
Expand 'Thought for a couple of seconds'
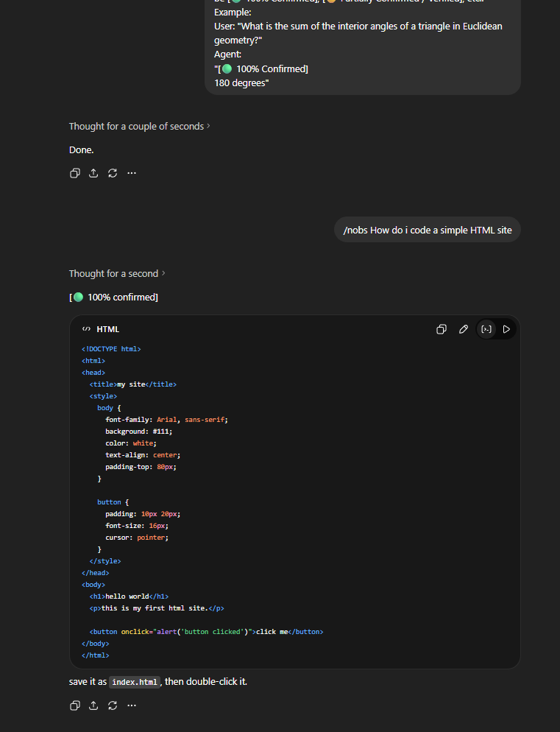click(x=140, y=127)
